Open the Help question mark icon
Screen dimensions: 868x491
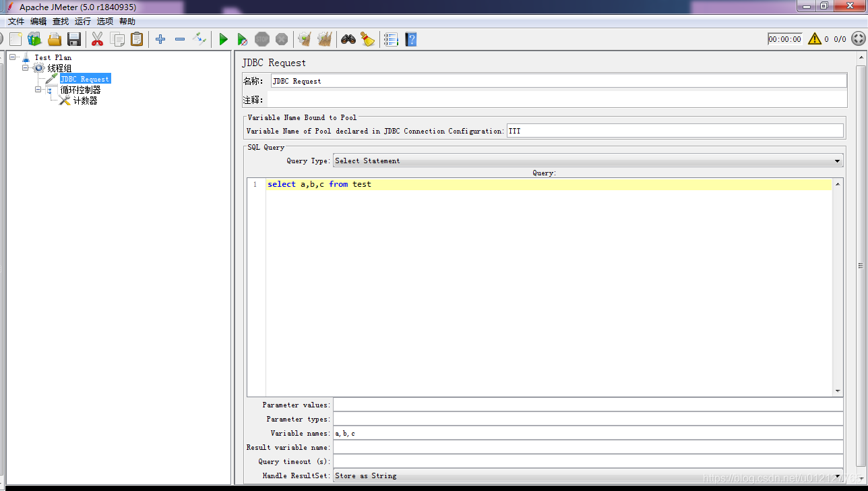pyautogui.click(x=410, y=39)
